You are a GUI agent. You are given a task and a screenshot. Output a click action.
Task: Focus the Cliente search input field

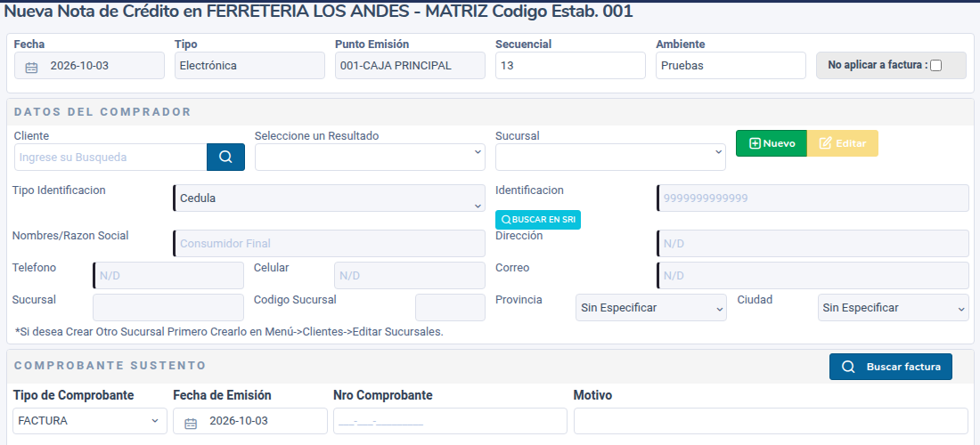point(110,157)
